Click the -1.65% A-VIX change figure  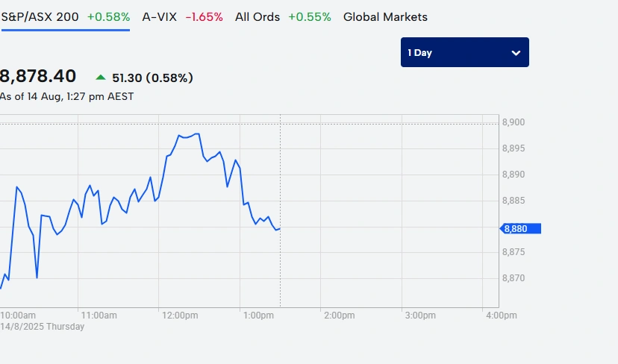(x=203, y=16)
